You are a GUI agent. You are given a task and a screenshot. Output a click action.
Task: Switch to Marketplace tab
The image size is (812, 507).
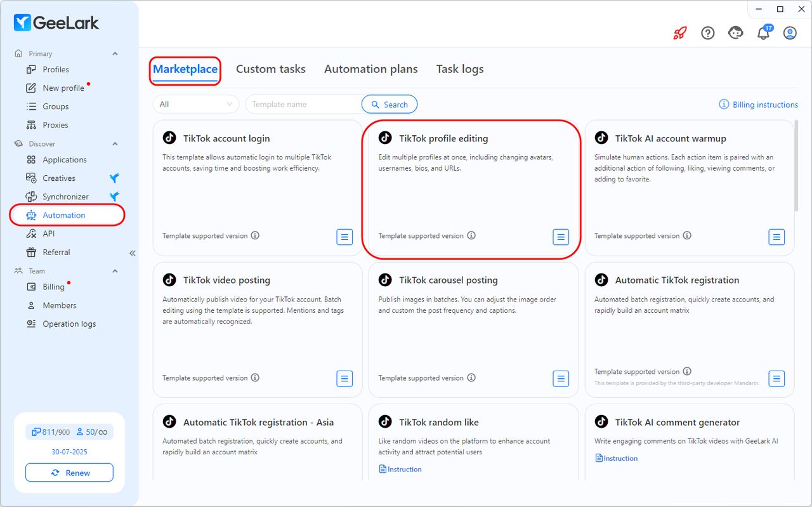[185, 69]
